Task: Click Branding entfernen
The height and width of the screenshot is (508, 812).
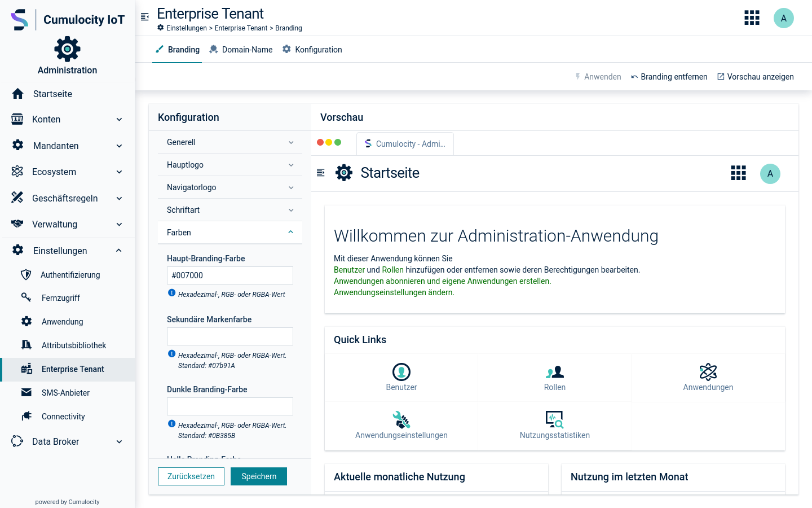Action: 669,77
